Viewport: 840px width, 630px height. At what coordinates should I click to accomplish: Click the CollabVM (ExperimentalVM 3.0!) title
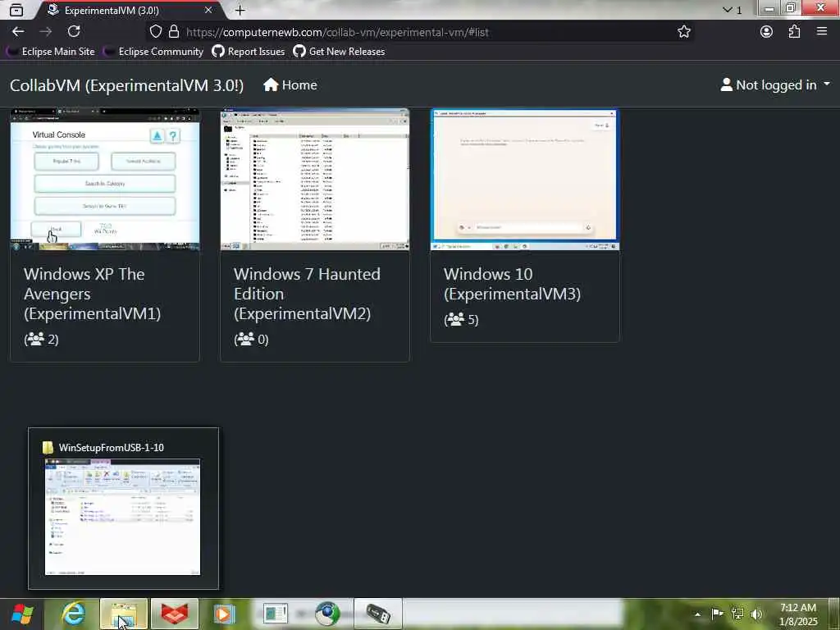(x=127, y=85)
